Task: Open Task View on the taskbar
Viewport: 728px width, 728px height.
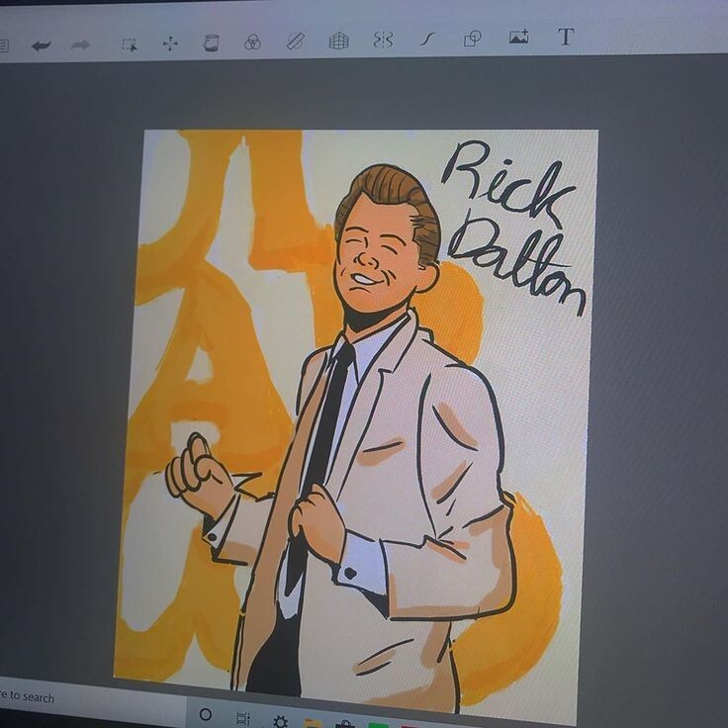Action: tap(242, 719)
